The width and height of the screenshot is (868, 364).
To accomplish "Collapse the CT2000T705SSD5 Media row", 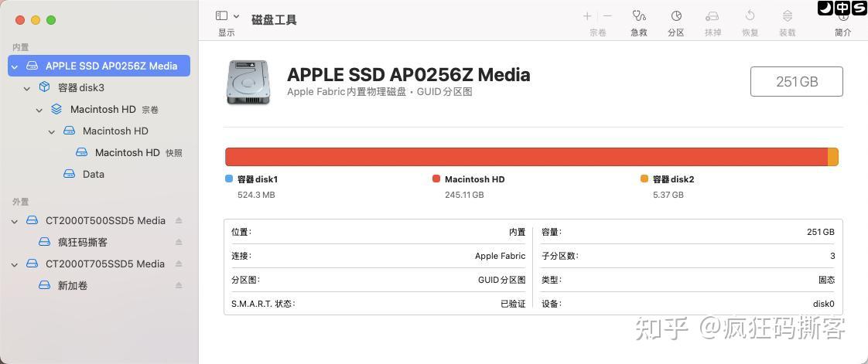I will tap(15, 264).
